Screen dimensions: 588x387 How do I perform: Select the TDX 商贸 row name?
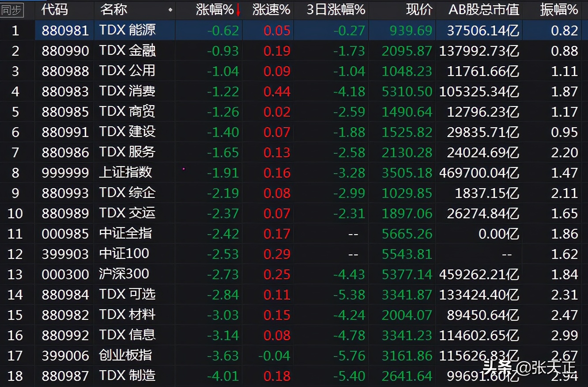(x=127, y=111)
